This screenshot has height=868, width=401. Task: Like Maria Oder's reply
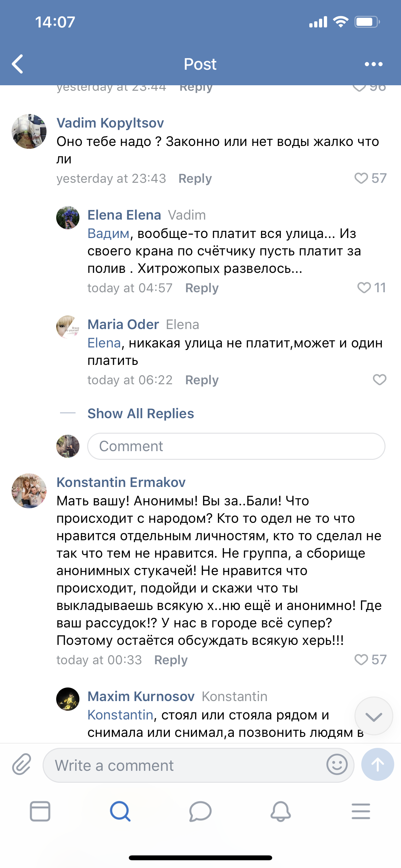coord(379,380)
